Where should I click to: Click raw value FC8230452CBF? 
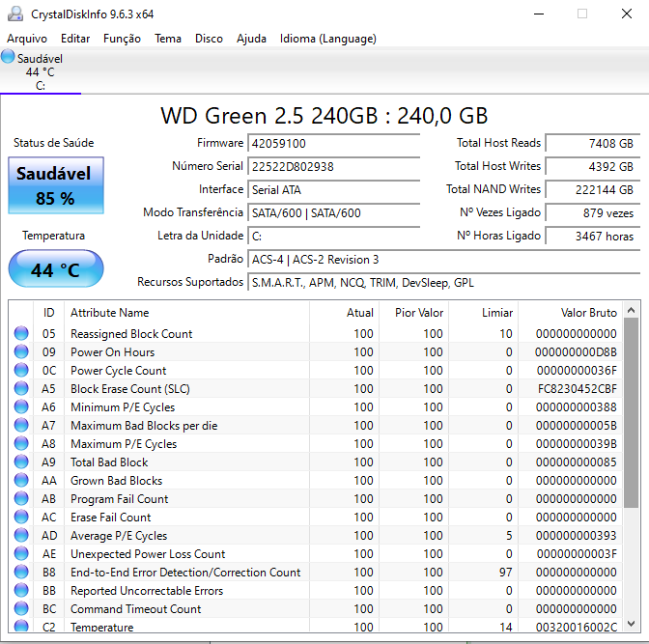point(577,389)
